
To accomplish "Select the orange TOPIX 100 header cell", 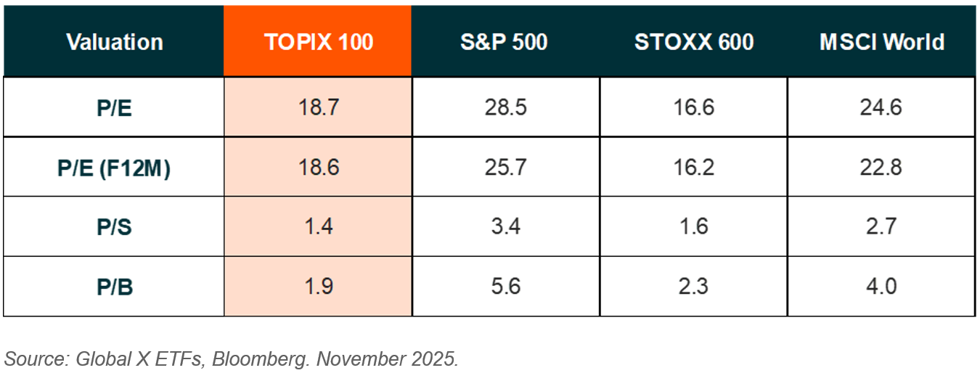I will [318, 41].
